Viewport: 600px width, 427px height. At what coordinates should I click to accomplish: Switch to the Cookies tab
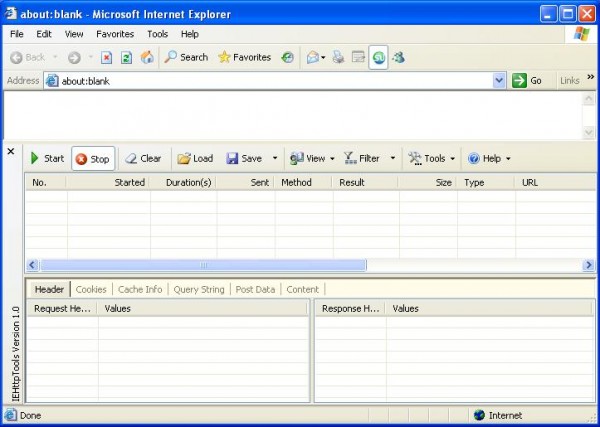(x=91, y=289)
